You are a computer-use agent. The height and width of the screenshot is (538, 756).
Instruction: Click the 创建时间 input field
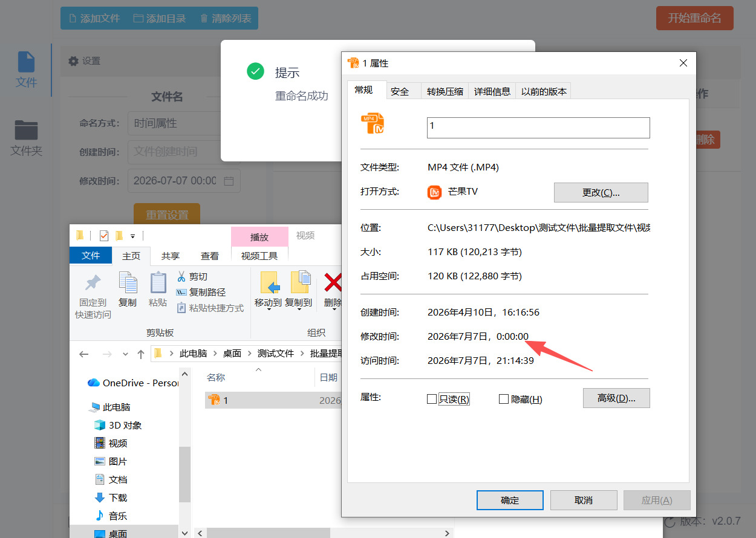click(x=184, y=152)
